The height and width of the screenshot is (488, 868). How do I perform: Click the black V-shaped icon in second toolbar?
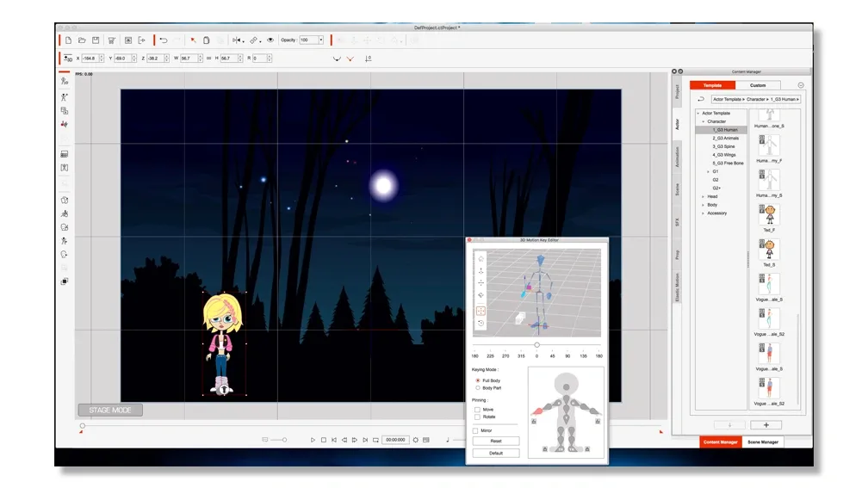[337, 59]
